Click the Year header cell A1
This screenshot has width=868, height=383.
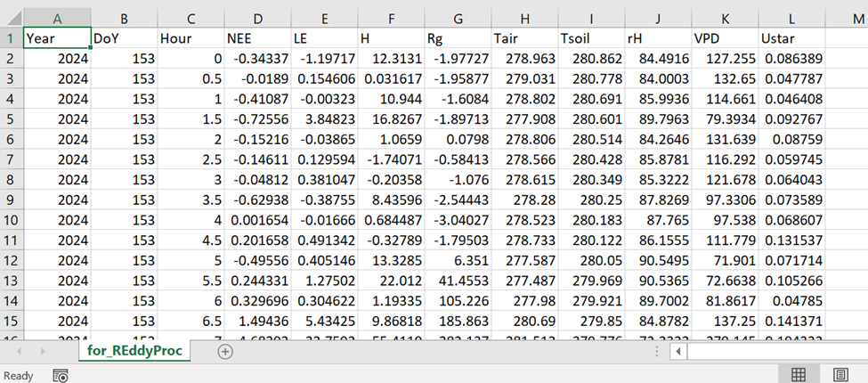tap(57, 38)
